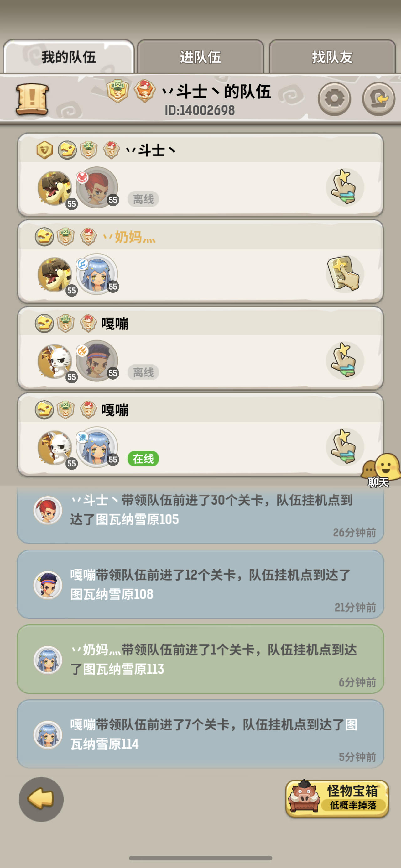Select the 我的队伍 tab
The width and height of the screenshot is (401, 868).
[69, 57]
